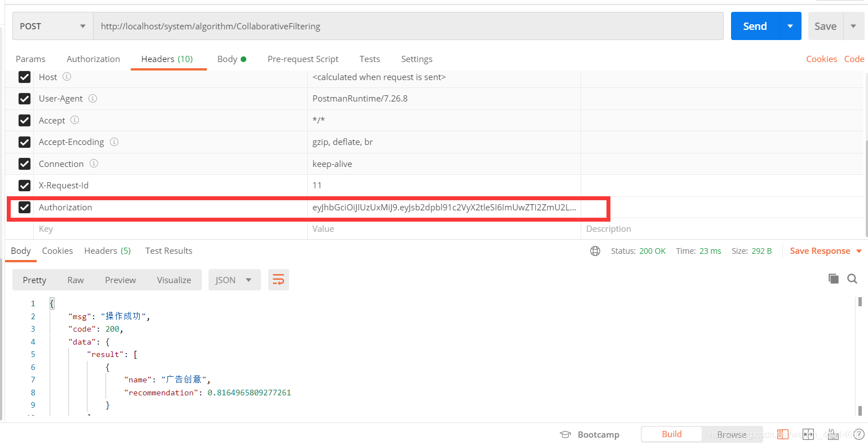The height and width of the screenshot is (445, 868).
Task: Open the Test Results tab
Action: [169, 251]
